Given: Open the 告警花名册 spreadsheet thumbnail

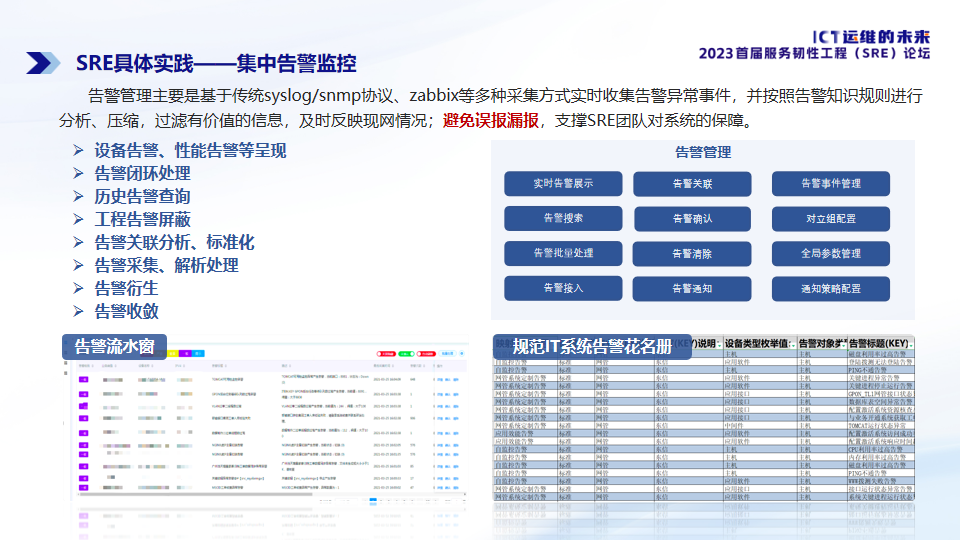Looking at the screenshot, I should point(704,419).
